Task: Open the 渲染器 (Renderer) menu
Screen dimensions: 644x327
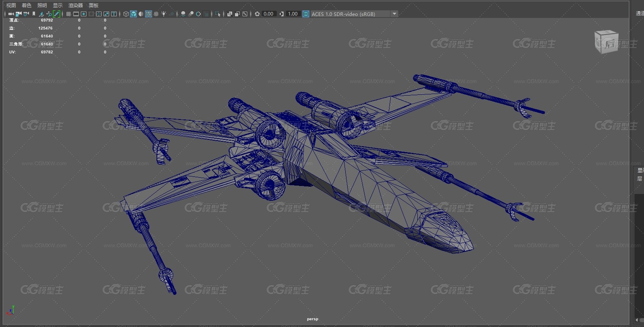Action: [76, 5]
